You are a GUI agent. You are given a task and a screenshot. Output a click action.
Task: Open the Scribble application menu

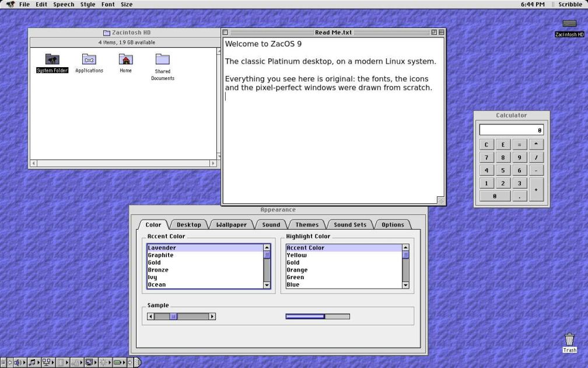point(570,5)
